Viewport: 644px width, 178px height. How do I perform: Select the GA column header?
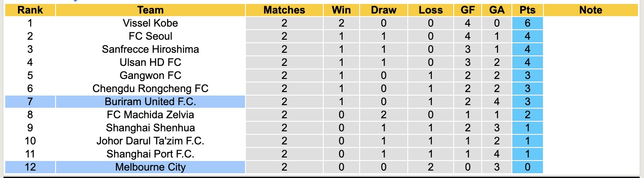[x=497, y=10]
